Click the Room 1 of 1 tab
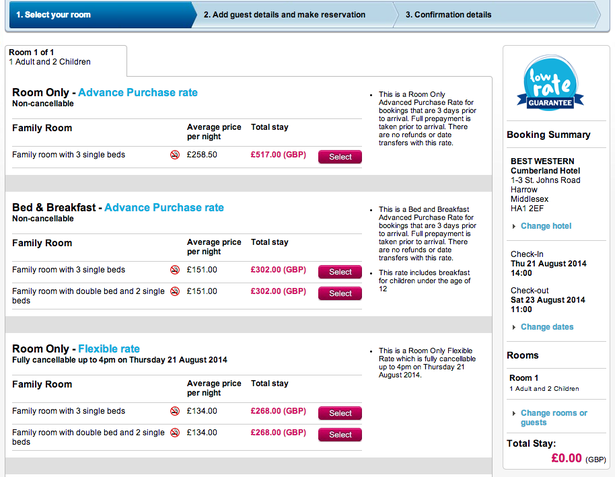 [x=64, y=57]
